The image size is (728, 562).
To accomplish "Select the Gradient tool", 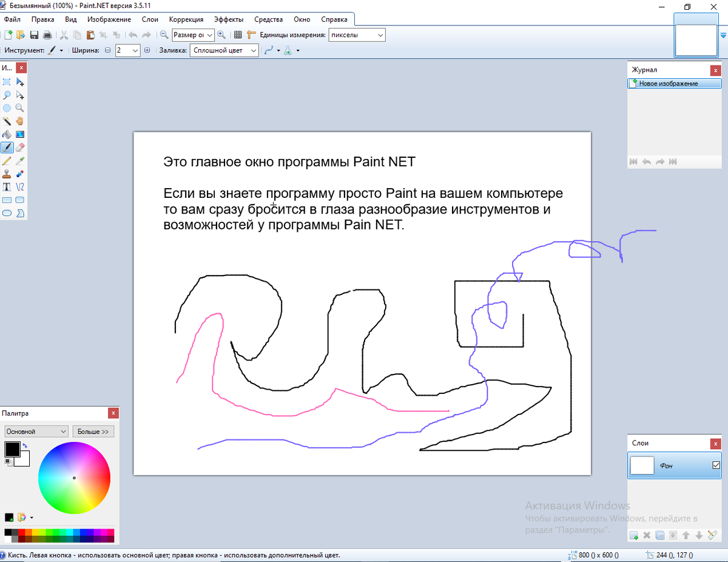I will click(x=20, y=134).
